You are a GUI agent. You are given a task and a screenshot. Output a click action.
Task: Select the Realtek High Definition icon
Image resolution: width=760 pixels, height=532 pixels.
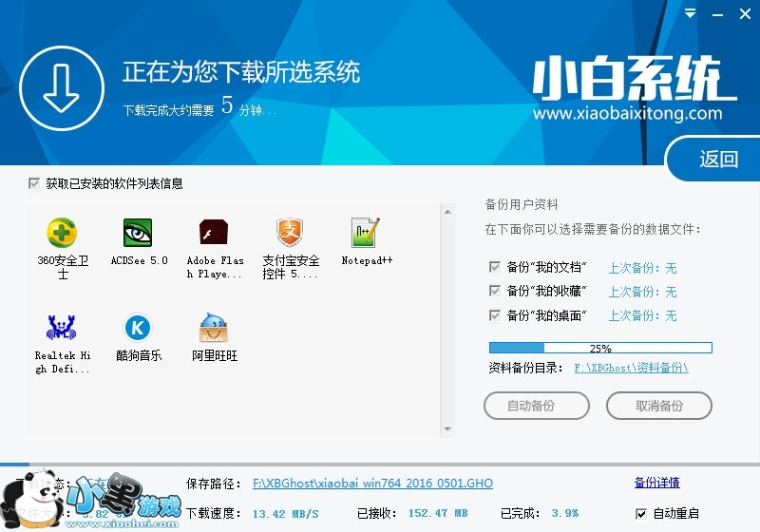pos(62,328)
